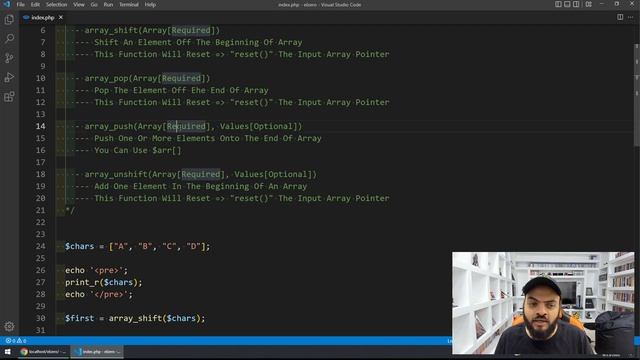Show errors and warnings from the status bar
This screenshot has width=640, height=360.
tap(16, 340)
